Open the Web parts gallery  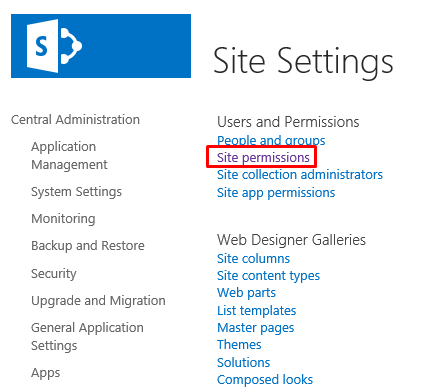pos(246,293)
